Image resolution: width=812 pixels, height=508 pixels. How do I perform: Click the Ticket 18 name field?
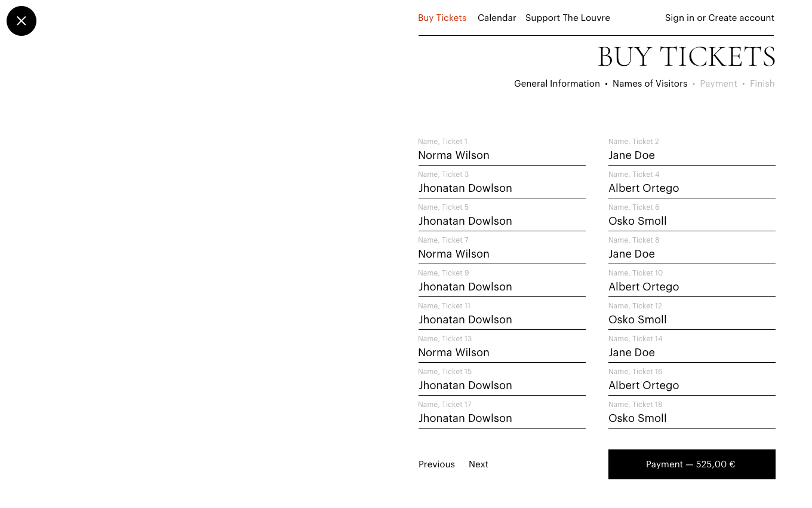pyautogui.click(x=691, y=418)
